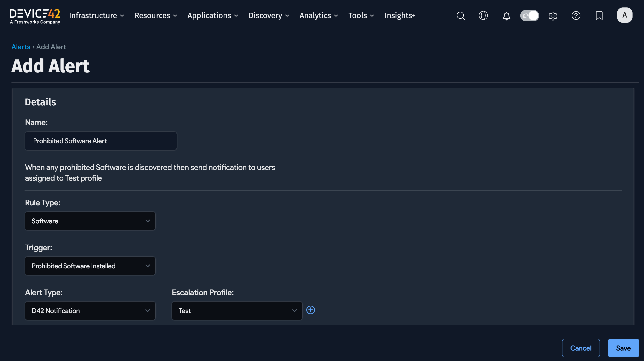Image resolution: width=644 pixels, height=361 pixels.
Task: Open the Alert Type dropdown
Action: click(x=90, y=310)
